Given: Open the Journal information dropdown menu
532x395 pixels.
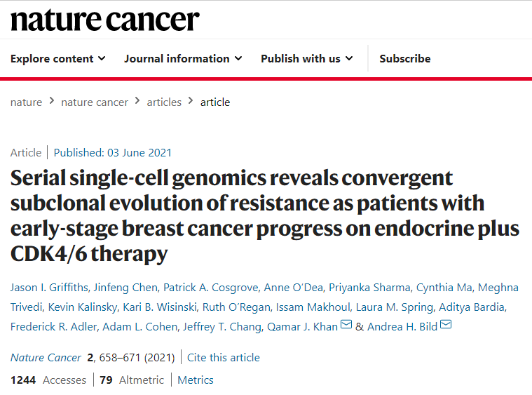Looking at the screenshot, I should coord(183,59).
